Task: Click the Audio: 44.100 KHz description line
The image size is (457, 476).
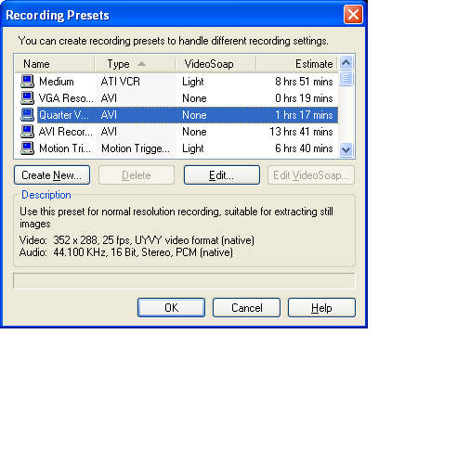Action: click(126, 252)
